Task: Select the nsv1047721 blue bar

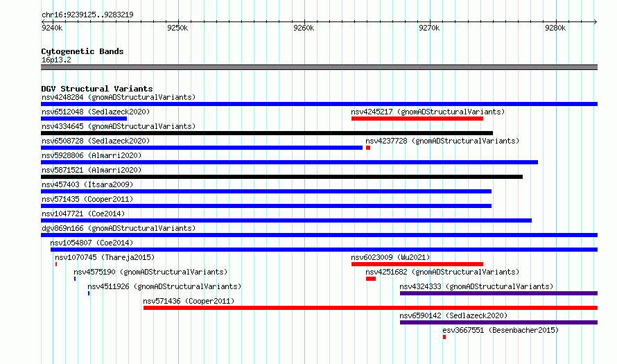Action: 286,220
